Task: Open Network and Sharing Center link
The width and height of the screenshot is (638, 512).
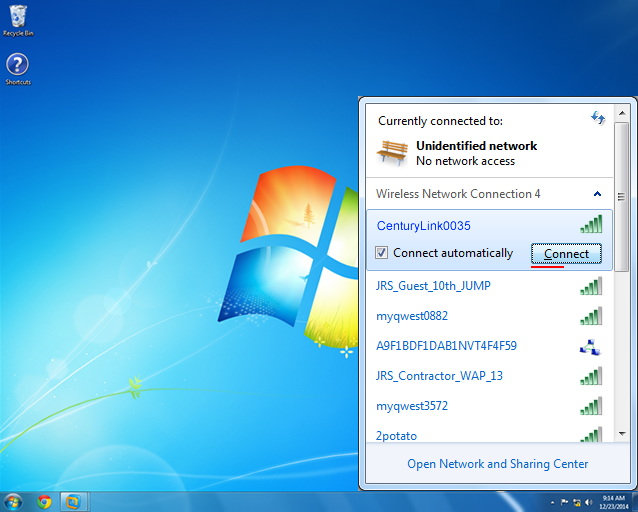Action: point(498,464)
